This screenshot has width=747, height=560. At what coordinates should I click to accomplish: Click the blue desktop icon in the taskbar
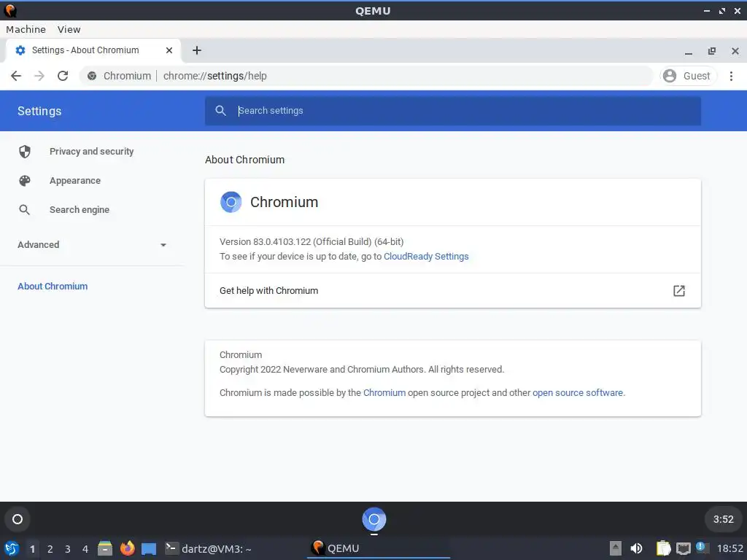click(x=149, y=549)
